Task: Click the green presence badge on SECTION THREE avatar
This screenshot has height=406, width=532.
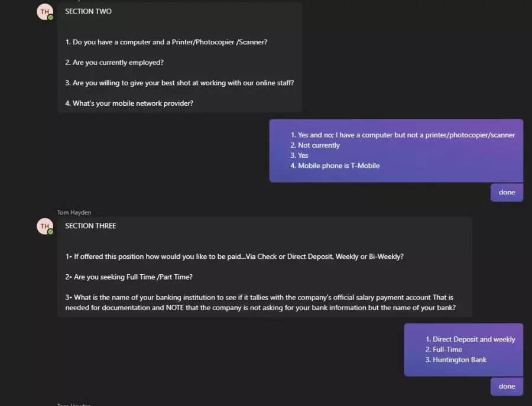Action: tap(50, 232)
